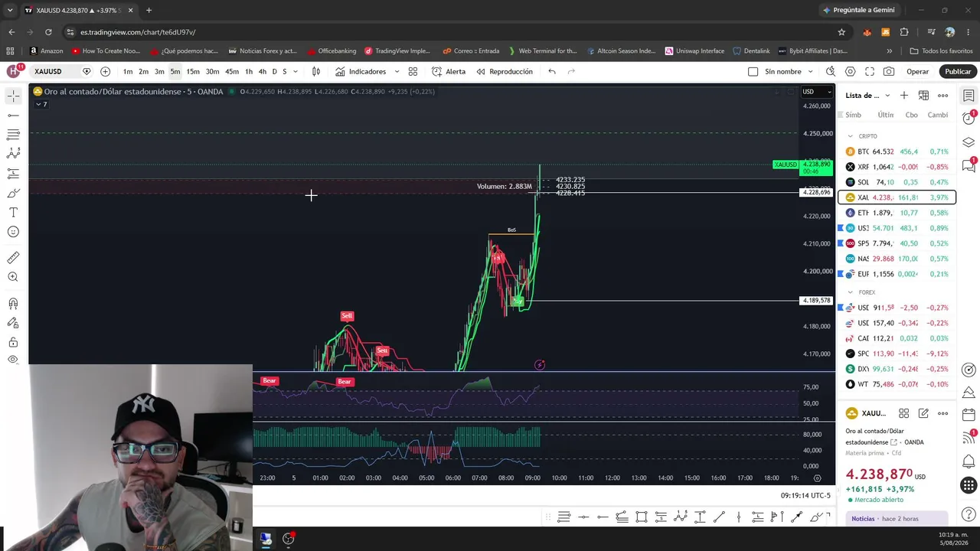Select the SOL row in watchlist

click(x=897, y=182)
